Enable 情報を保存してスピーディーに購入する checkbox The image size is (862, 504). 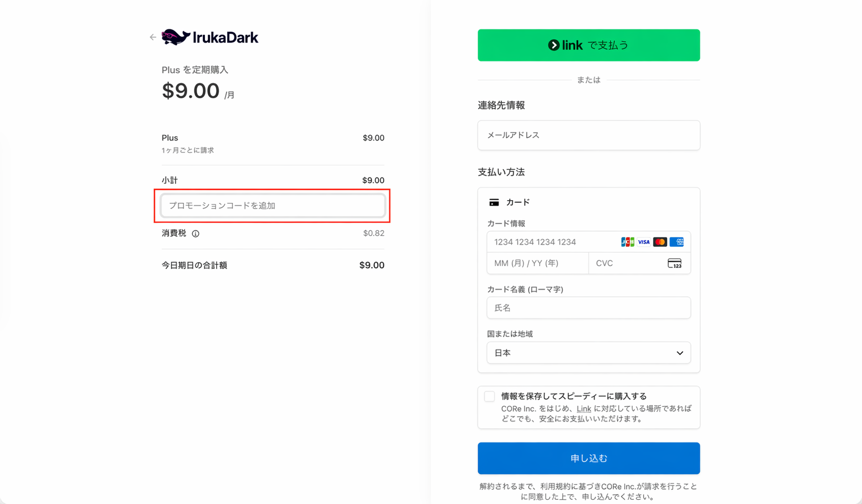coord(489,396)
